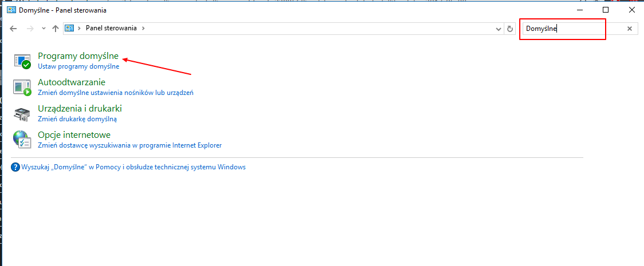This screenshot has width=644, height=266.
Task: Select the Panel sterowania breadcrumb
Action: (x=111, y=29)
